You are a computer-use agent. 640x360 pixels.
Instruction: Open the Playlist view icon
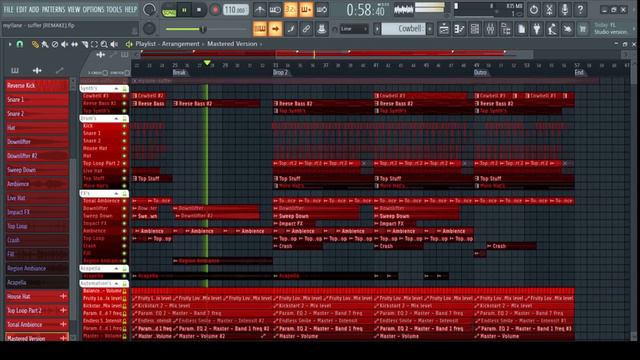444,29
